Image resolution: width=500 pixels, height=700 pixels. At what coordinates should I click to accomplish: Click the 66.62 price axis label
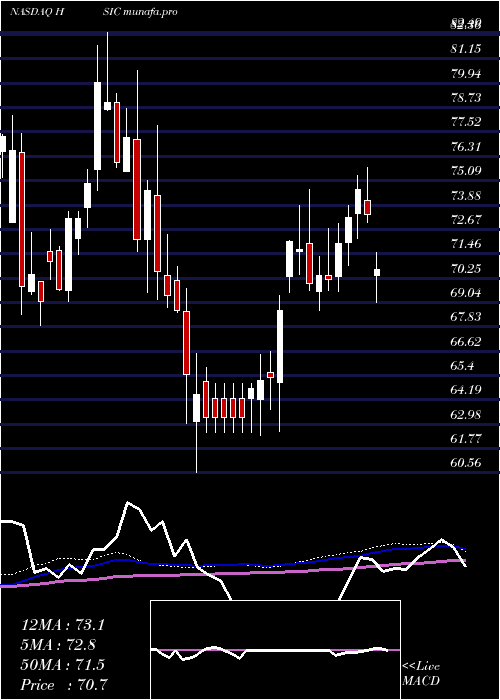(466, 342)
